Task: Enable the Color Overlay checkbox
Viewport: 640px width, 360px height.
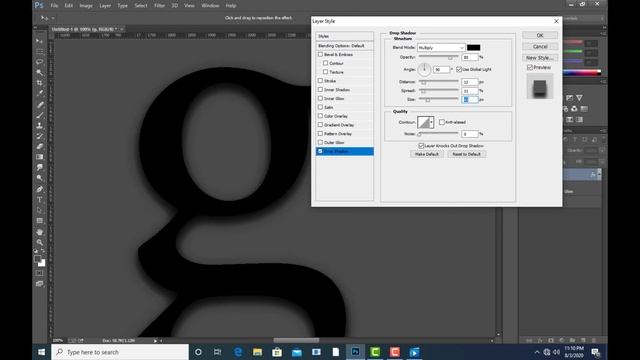Action: click(320, 116)
